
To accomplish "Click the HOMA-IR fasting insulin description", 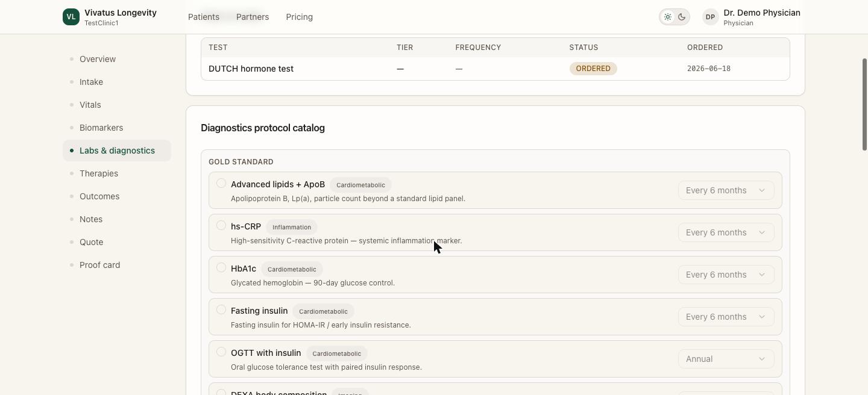I will click(321, 325).
